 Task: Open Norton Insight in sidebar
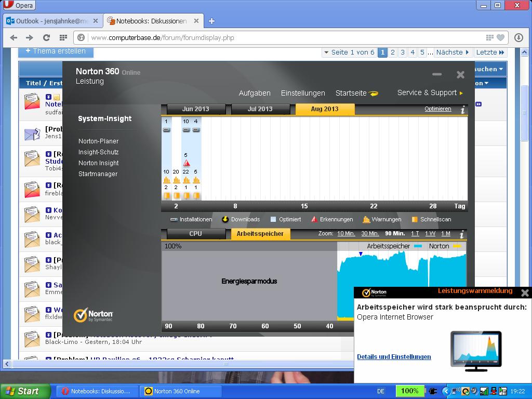pos(98,163)
